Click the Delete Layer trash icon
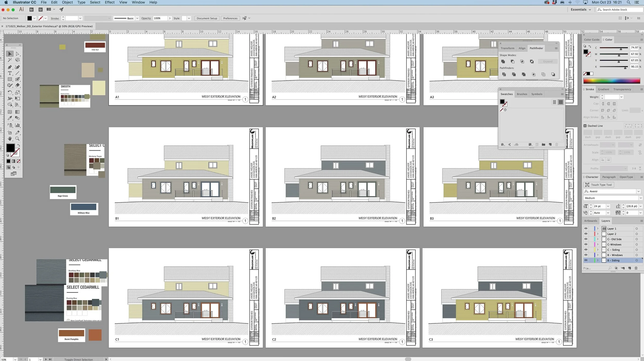644x361 pixels. coord(636,268)
